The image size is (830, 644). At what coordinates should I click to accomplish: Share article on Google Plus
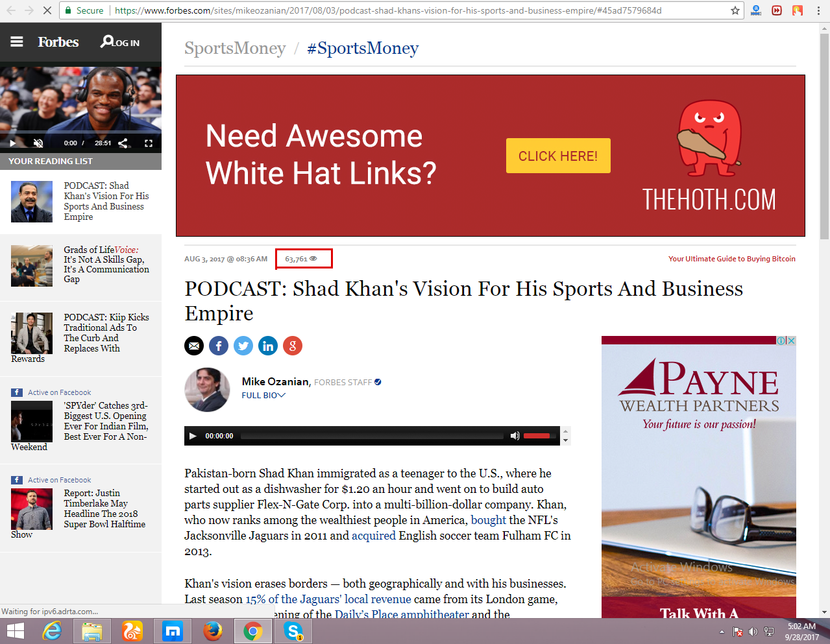tap(293, 346)
